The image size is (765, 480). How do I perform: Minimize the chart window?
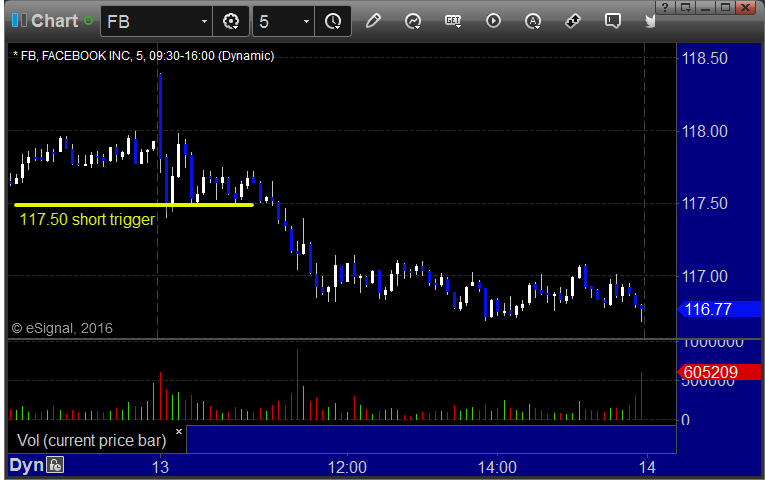click(705, 7)
